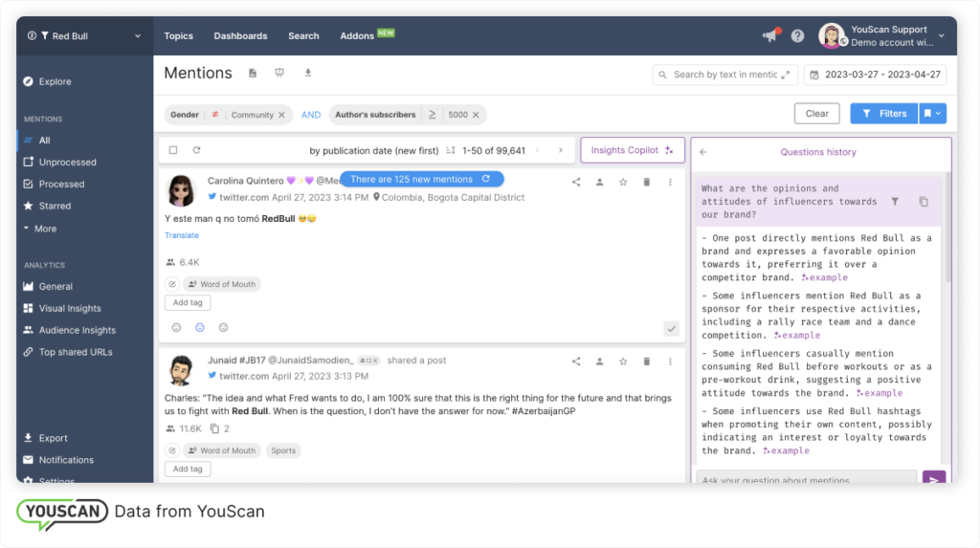Refresh the mentions list
980x548 pixels.
pyautogui.click(x=196, y=150)
